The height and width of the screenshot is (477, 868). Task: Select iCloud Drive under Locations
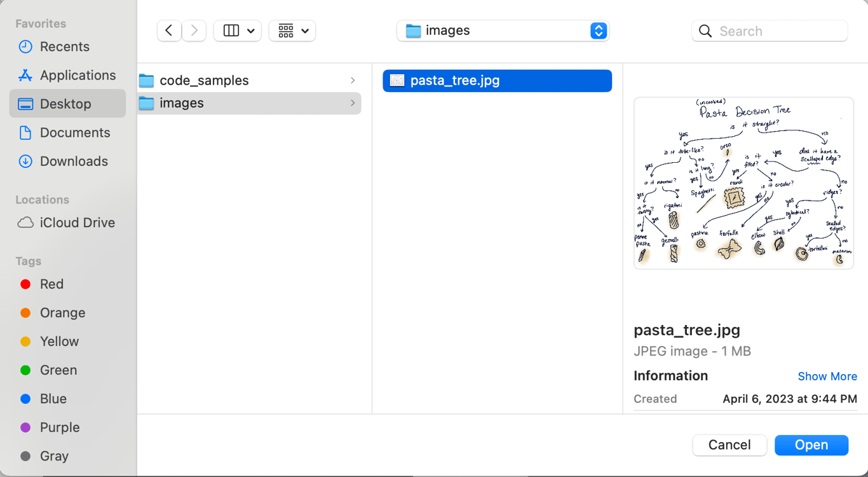tap(77, 223)
